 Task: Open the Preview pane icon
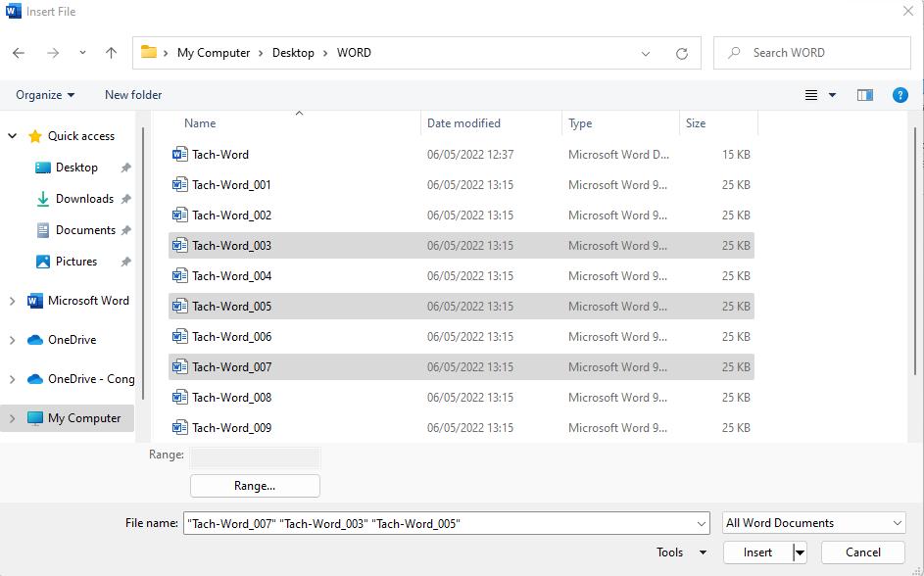click(x=864, y=94)
